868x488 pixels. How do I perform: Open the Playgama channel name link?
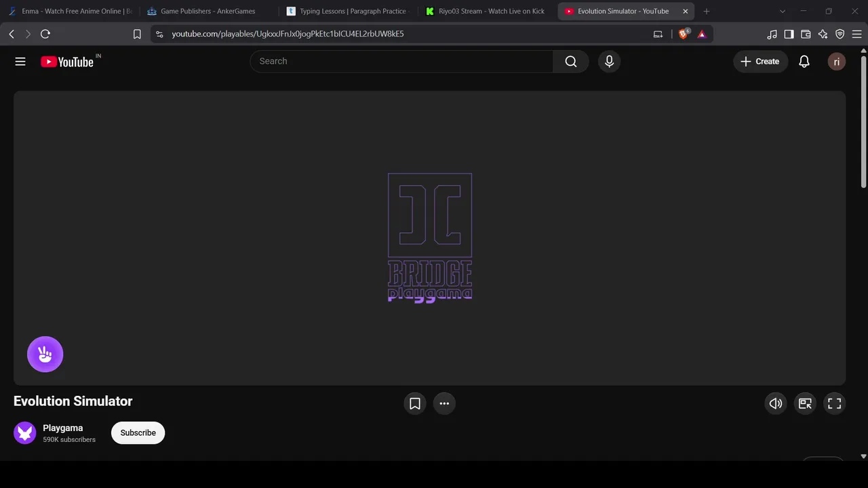(x=63, y=428)
